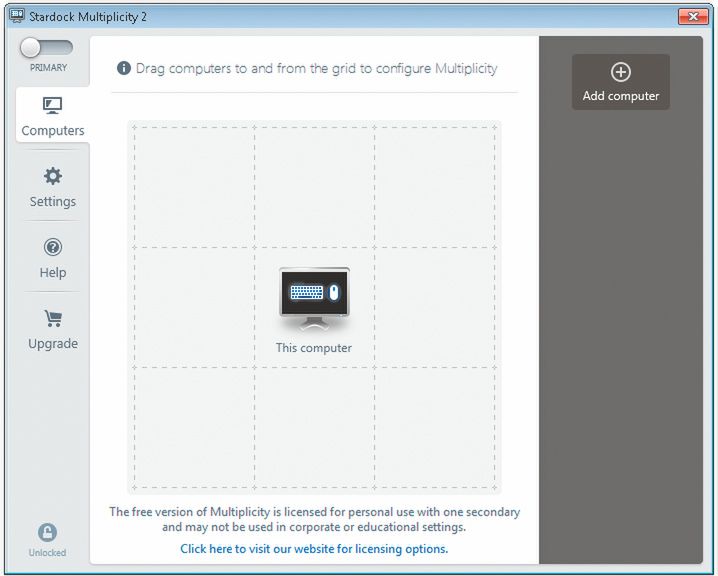The width and height of the screenshot is (718, 576).
Task: Select the This computer monitor icon
Action: click(314, 299)
